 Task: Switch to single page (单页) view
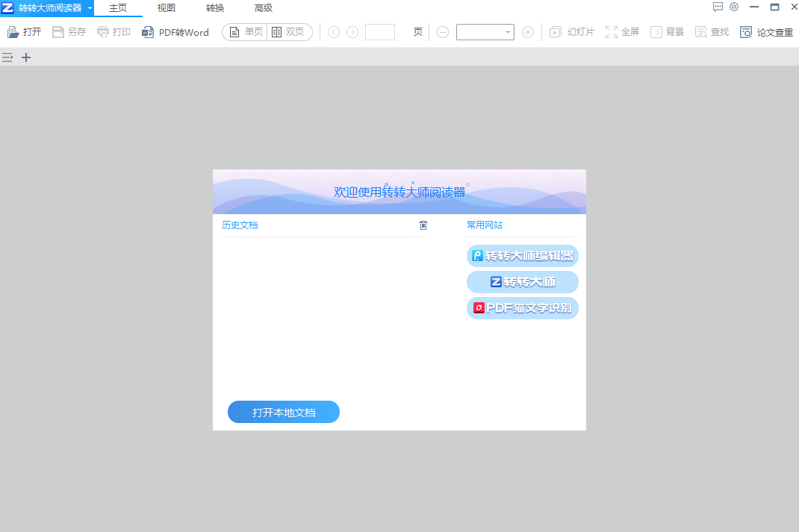246,32
